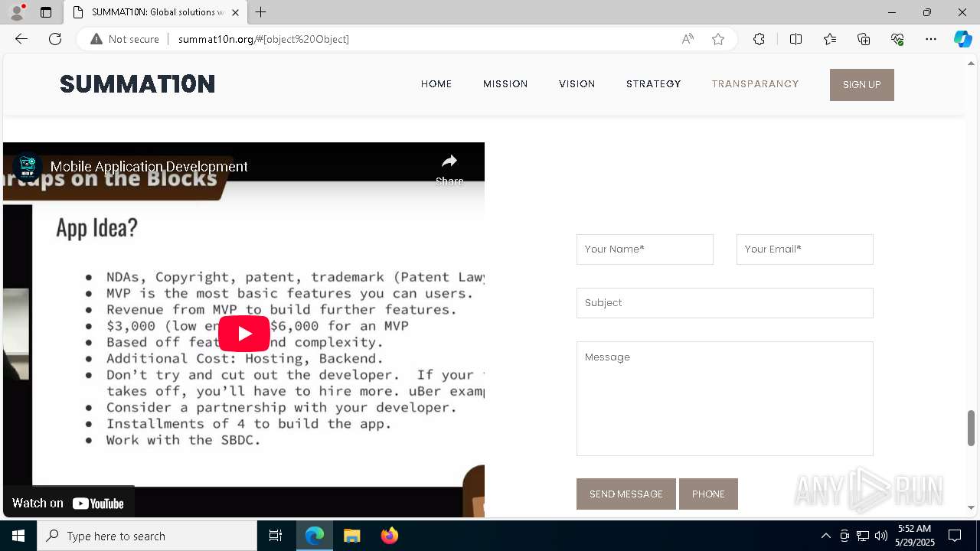980x551 pixels.
Task: Open File Explorer from taskbar
Action: (352, 536)
